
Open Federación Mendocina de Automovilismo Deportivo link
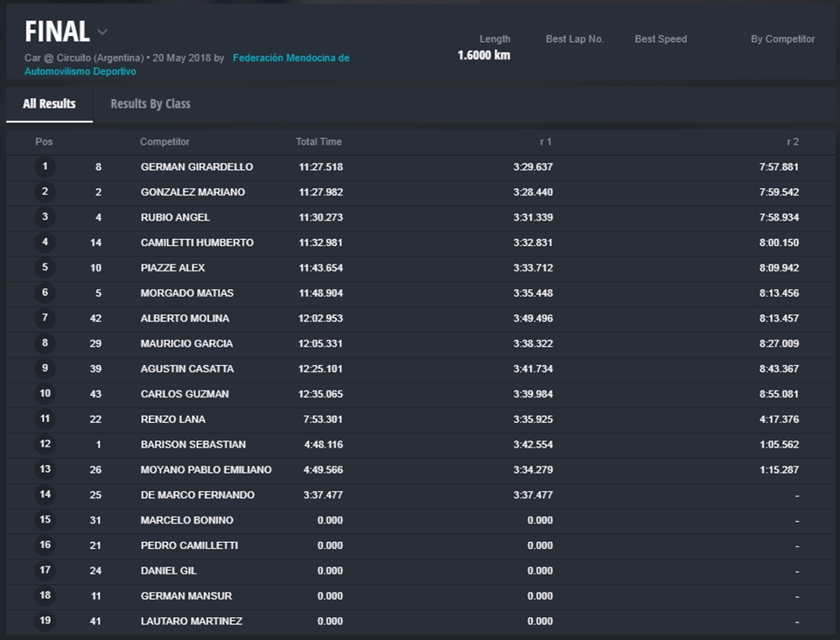point(290,59)
